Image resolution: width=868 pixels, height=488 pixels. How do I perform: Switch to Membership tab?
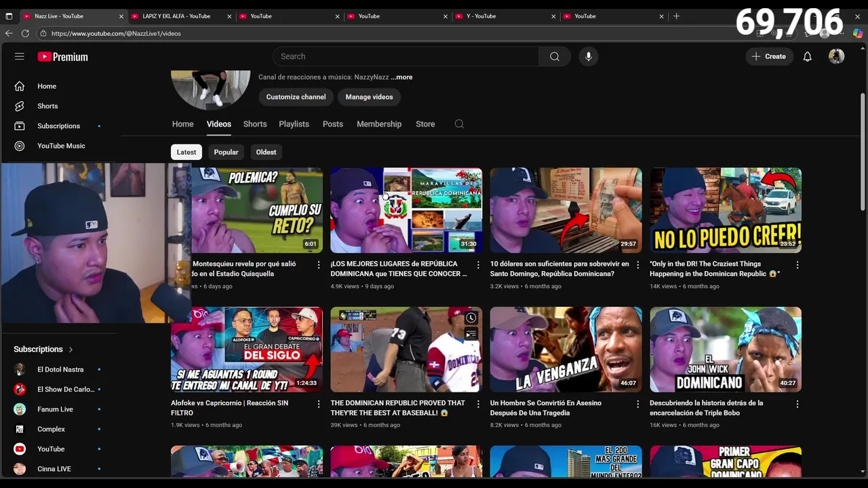379,124
